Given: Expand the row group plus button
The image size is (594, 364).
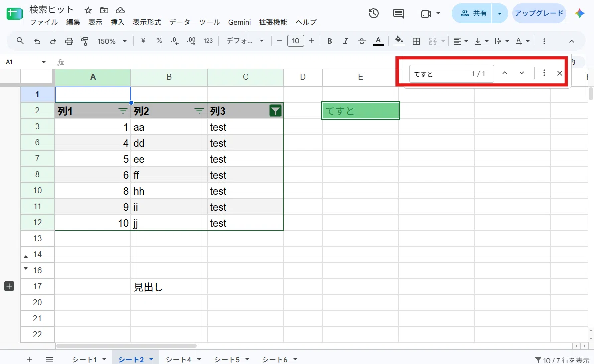Looking at the screenshot, I should (9, 286).
